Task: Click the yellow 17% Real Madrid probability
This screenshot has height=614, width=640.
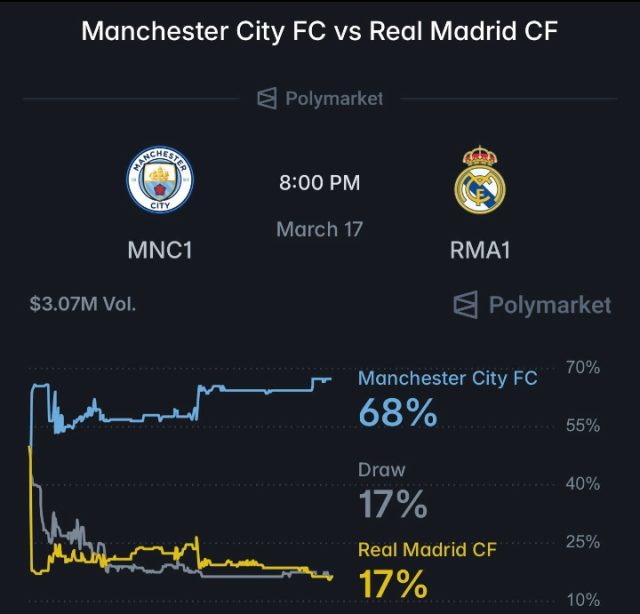Action: point(393,583)
